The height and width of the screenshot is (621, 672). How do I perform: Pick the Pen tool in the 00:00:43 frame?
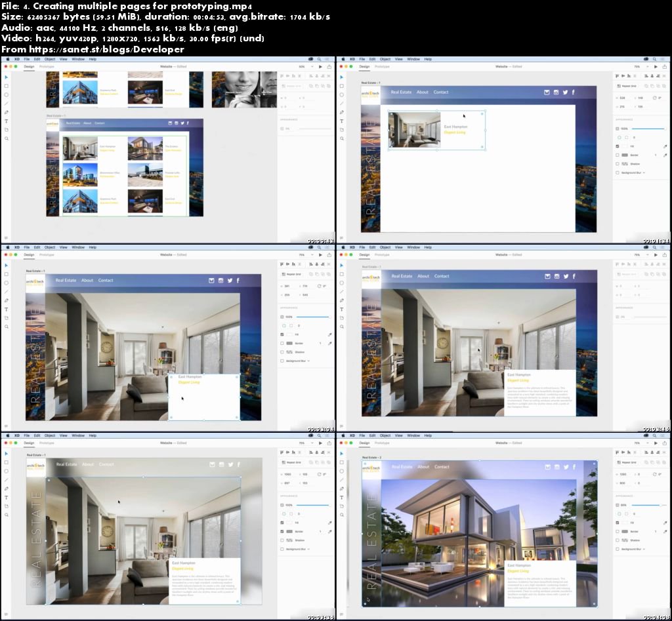[x=7, y=112]
